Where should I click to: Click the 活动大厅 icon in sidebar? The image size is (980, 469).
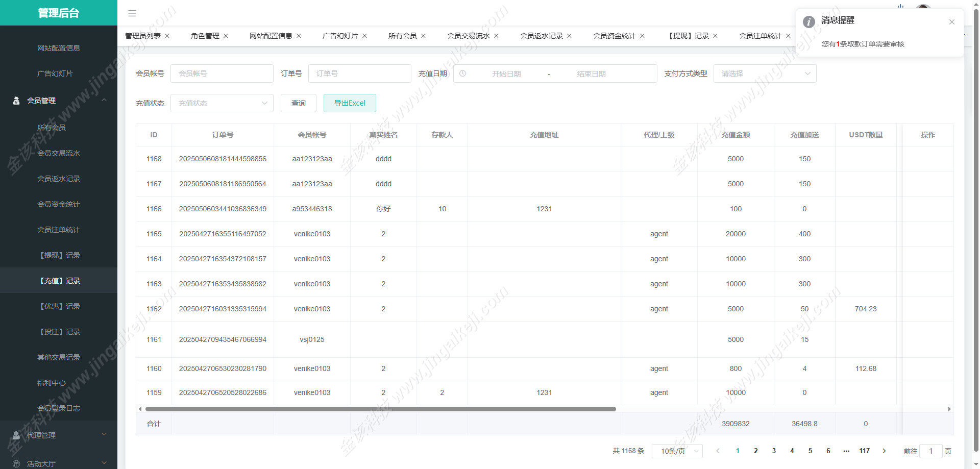click(16, 464)
